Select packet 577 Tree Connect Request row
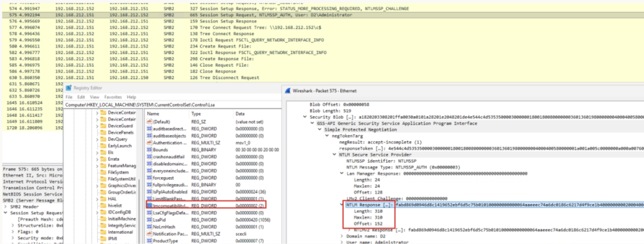Screen dimensions: 644x244 click(219, 27)
